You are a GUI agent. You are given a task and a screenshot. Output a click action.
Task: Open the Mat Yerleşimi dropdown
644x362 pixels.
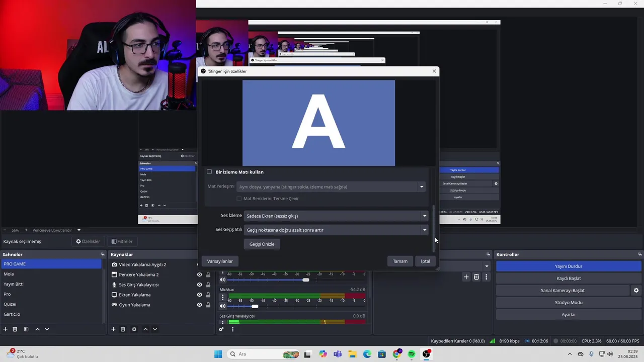point(331,187)
